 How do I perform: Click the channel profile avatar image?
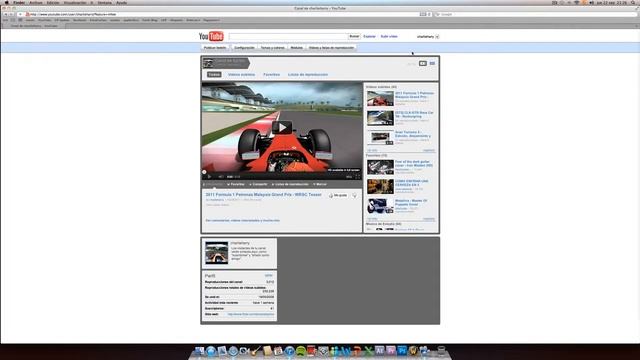[x=217, y=253]
